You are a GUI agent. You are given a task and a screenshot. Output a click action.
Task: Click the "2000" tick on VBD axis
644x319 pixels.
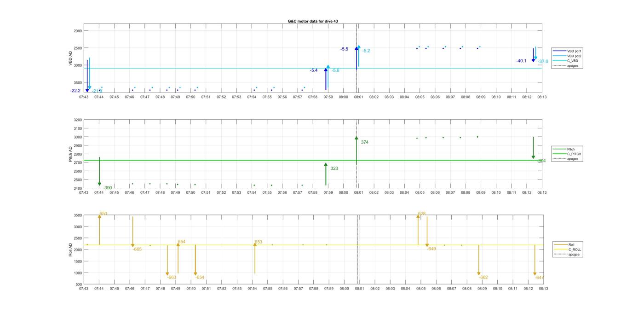[x=78, y=31]
